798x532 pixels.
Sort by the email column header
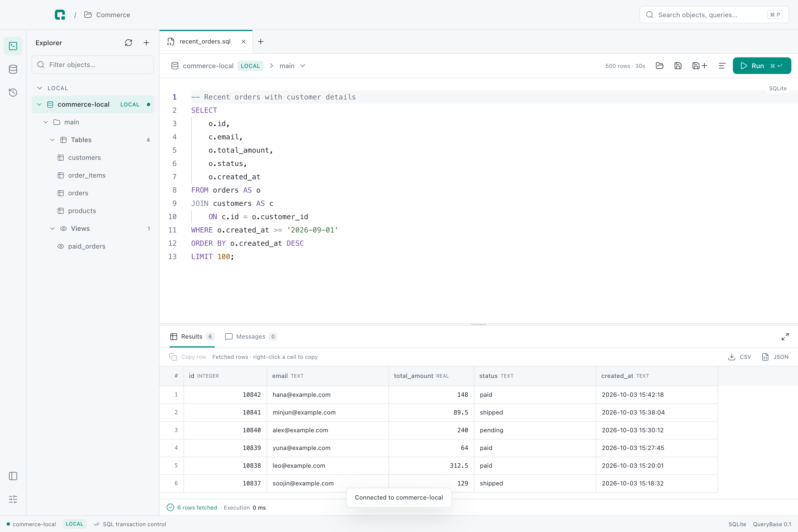click(328, 376)
